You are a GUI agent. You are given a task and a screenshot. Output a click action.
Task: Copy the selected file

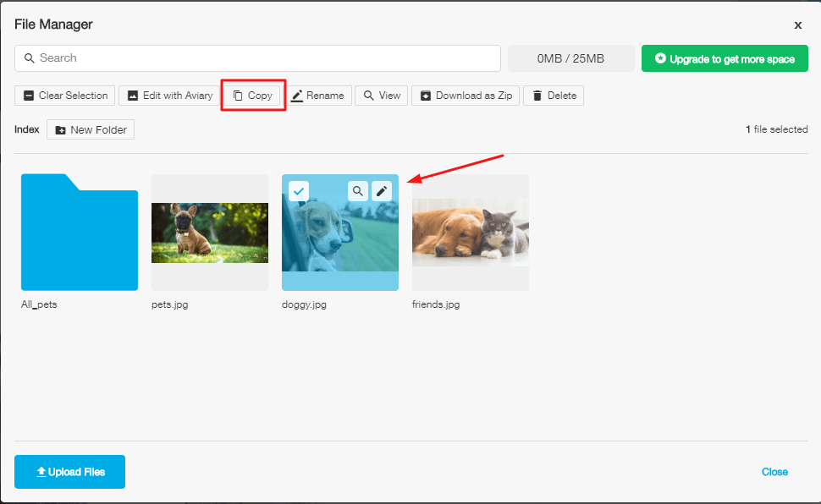pos(252,96)
